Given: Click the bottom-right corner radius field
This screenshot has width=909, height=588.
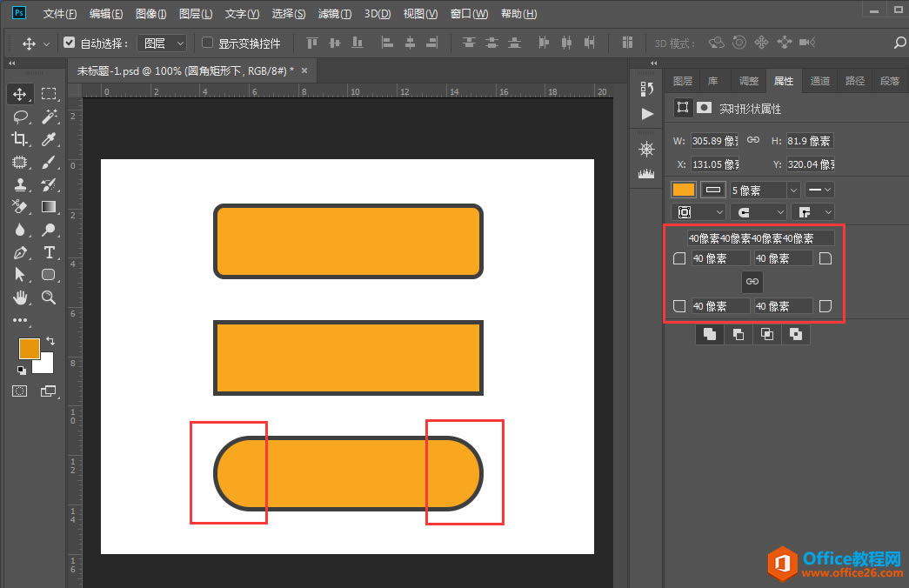Looking at the screenshot, I should click(x=783, y=306).
